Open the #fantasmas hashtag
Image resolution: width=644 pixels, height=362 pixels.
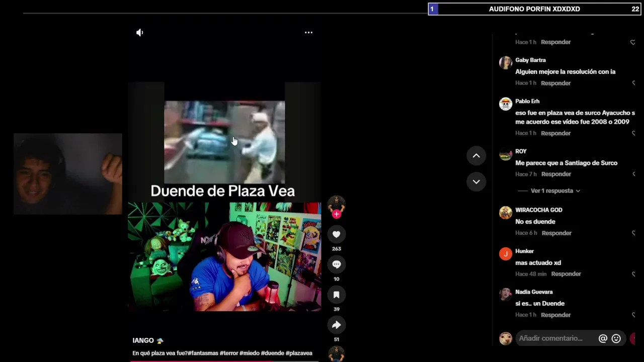coord(203,353)
